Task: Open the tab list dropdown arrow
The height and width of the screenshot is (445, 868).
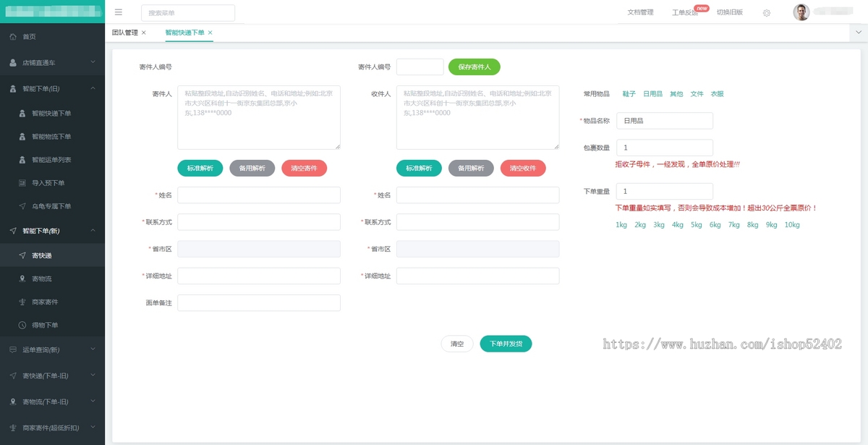Action: [859, 33]
